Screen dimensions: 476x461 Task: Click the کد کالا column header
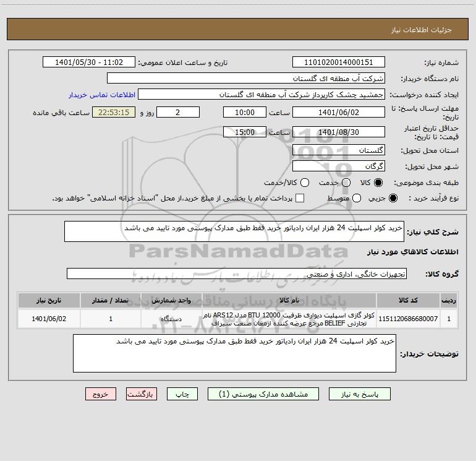click(408, 300)
